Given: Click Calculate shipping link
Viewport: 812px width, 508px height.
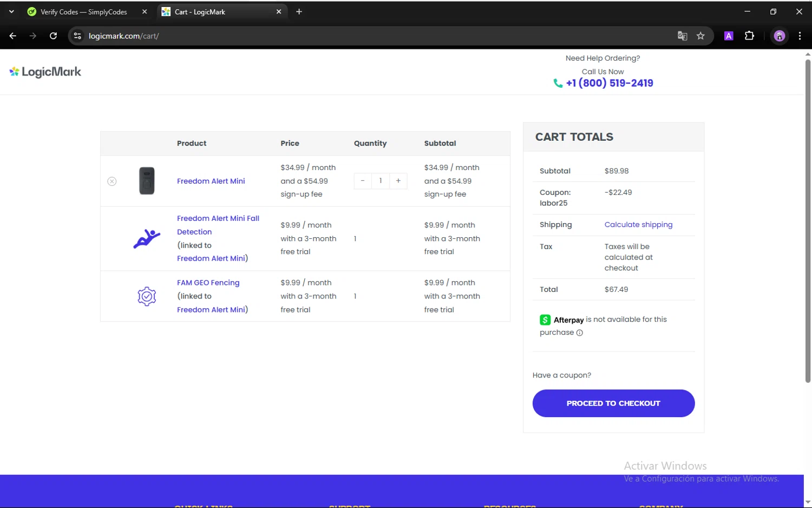Looking at the screenshot, I should pos(639,225).
